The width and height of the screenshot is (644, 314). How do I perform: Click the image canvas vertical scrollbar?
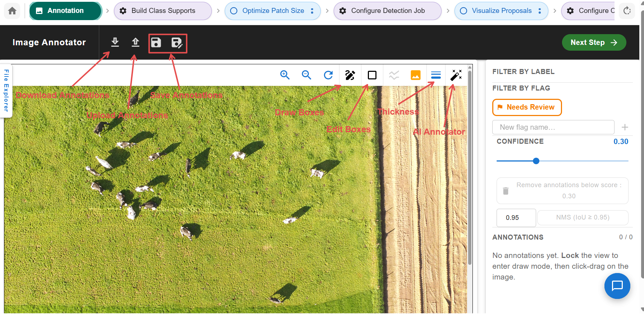(x=470, y=167)
